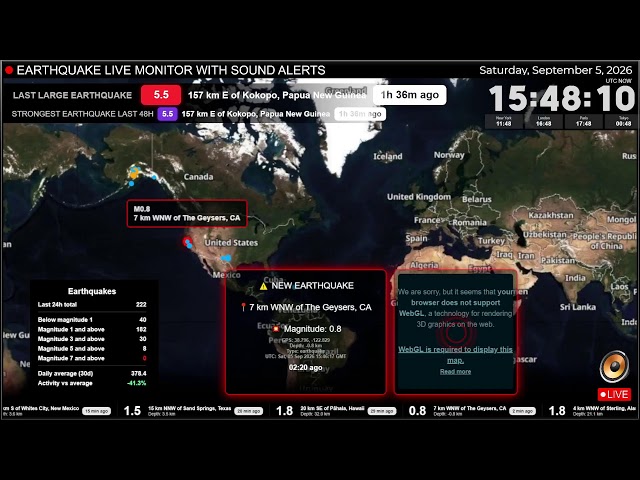Click the Earthquakes stats panel heading
Image resolution: width=640 pixels, height=480 pixels.
coord(92,291)
